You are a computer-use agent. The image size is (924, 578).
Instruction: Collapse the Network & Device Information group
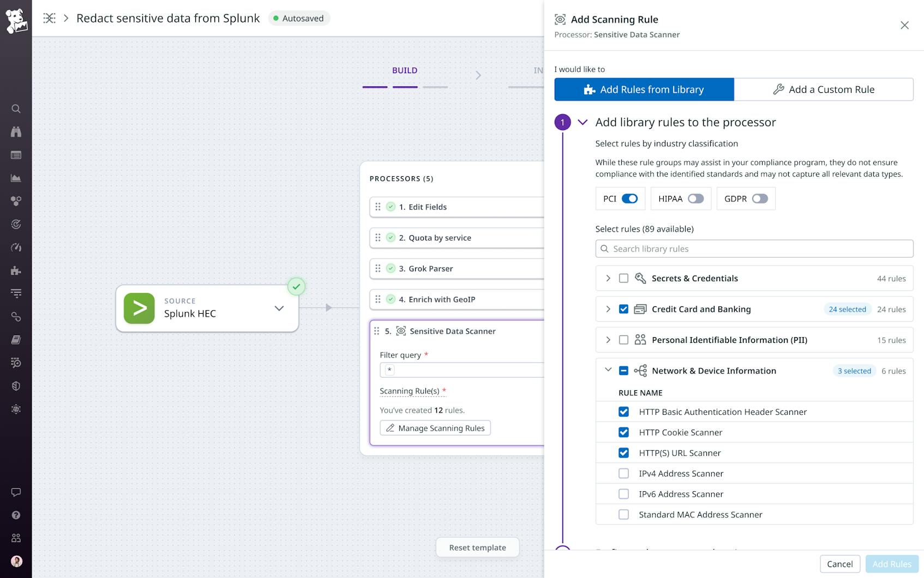pyautogui.click(x=608, y=370)
